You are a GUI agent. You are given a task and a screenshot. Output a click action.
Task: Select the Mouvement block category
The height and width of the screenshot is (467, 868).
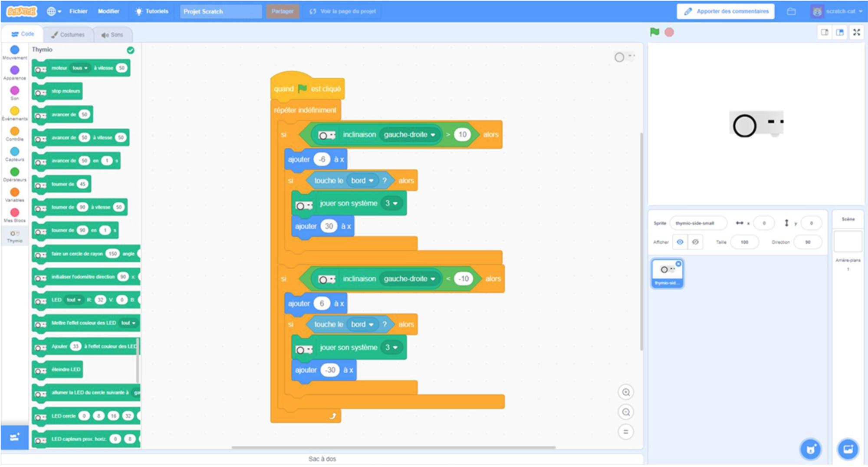pyautogui.click(x=14, y=50)
